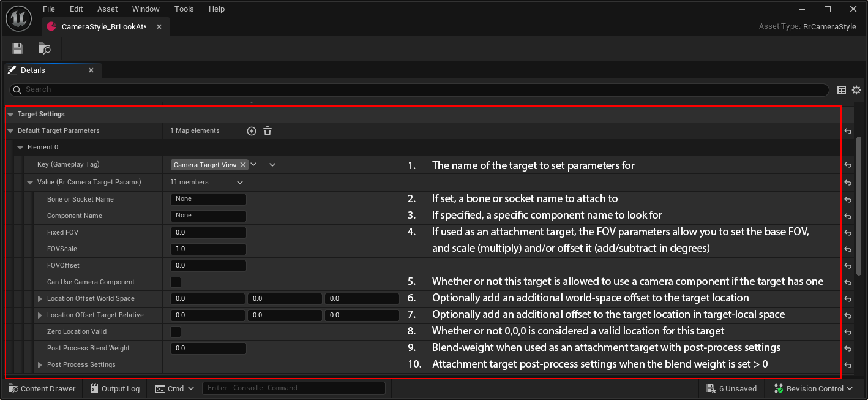Open the property matrix table view icon
The width and height of the screenshot is (868, 400).
[x=842, y=90]
